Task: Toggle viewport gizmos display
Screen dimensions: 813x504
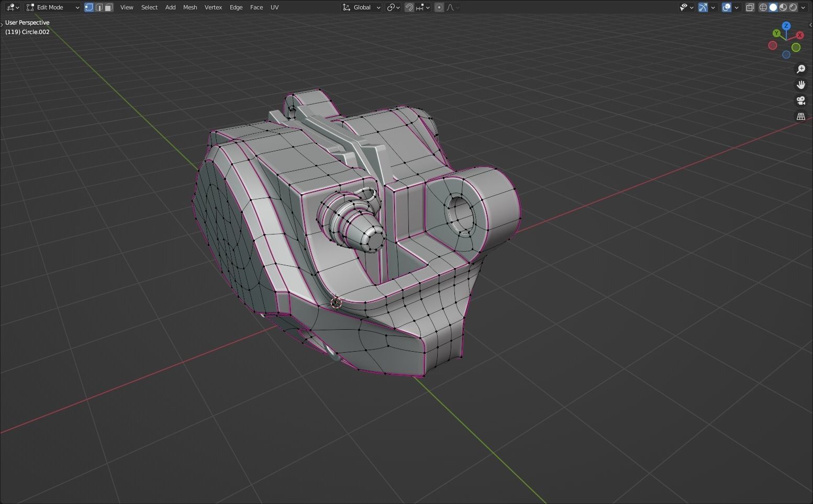Action: pyautogui.click(x=703, y=7)
